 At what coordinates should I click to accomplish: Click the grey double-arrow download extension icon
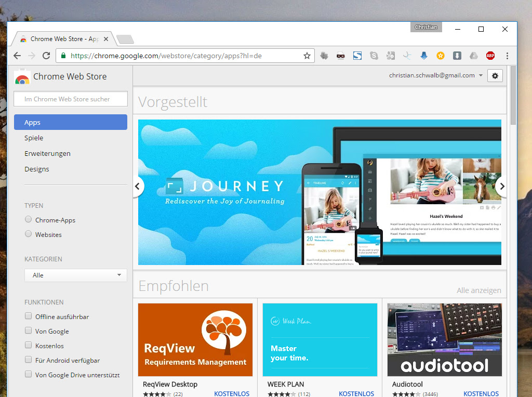tap(324, 56)
